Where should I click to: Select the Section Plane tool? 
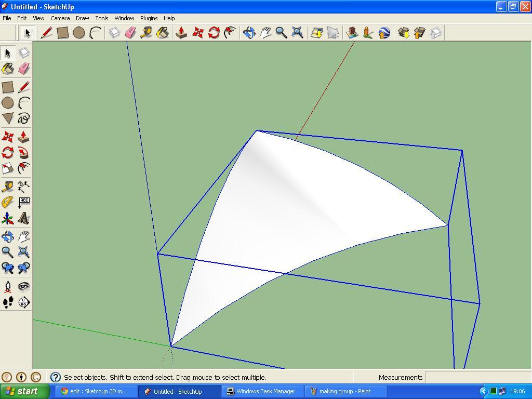pos(24,302)
